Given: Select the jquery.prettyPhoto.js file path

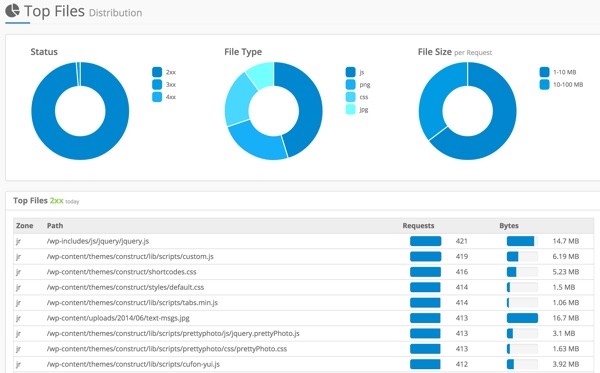Looking at the screenshot, I should click(x=173, y=333).
